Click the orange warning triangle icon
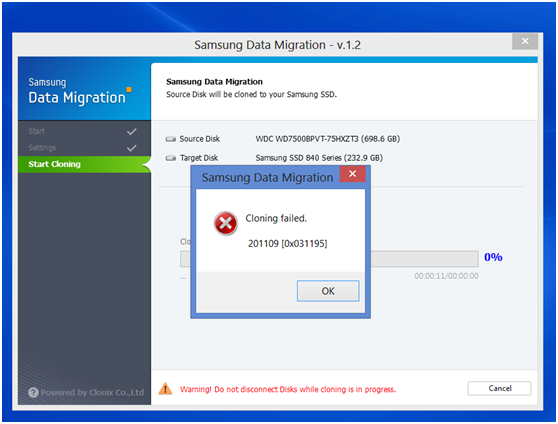Image resolution: width=558 pixels, height=424 pixels. coord(165,388)
